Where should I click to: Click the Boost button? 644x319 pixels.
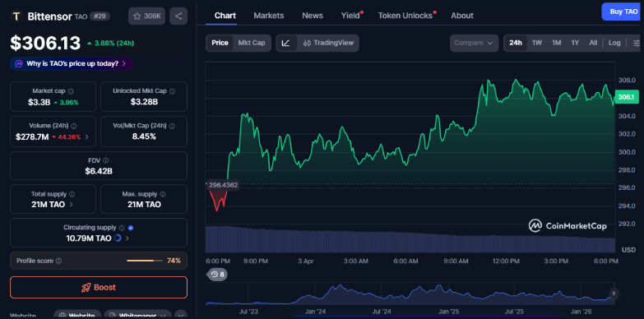tap(99, 288)
